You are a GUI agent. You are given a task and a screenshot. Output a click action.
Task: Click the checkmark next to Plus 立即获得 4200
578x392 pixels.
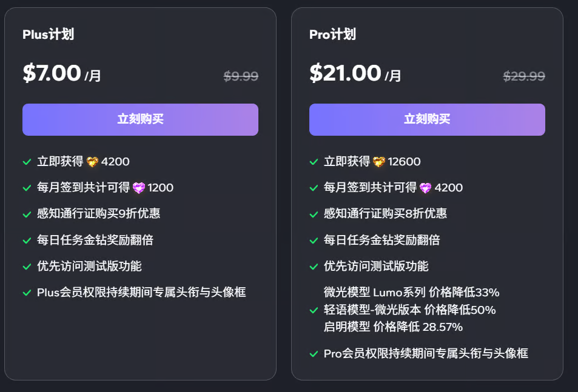coord(27,162)
